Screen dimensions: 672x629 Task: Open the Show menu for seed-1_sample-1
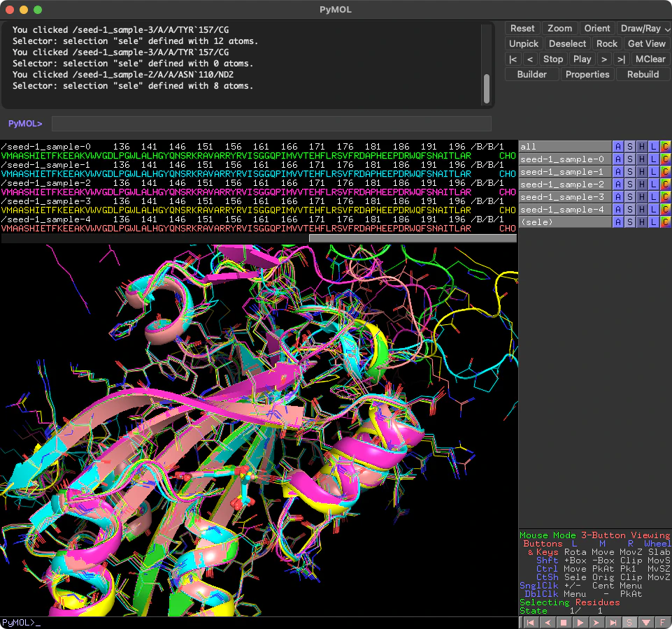(629, 172)
